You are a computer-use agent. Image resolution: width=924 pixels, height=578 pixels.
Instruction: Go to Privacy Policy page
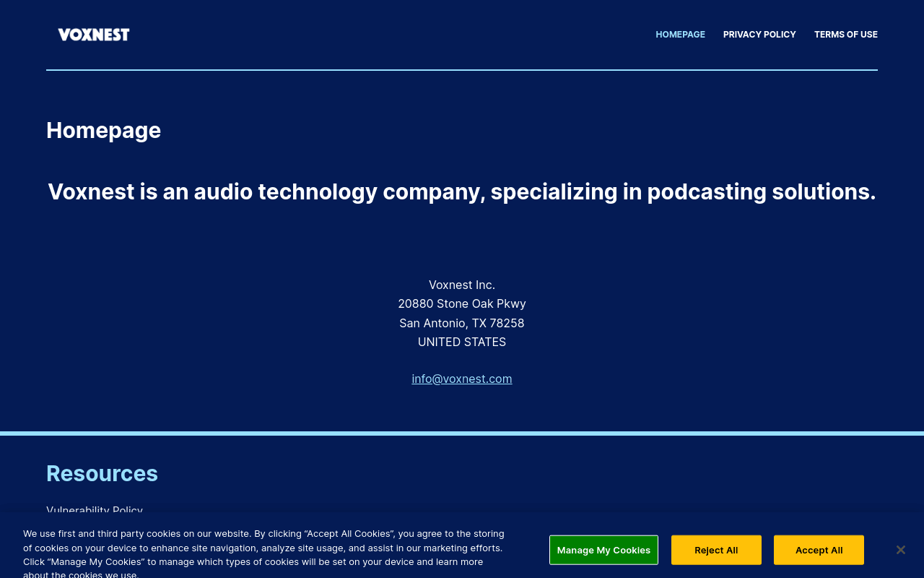pyautogui.click(x=759, y=35)
